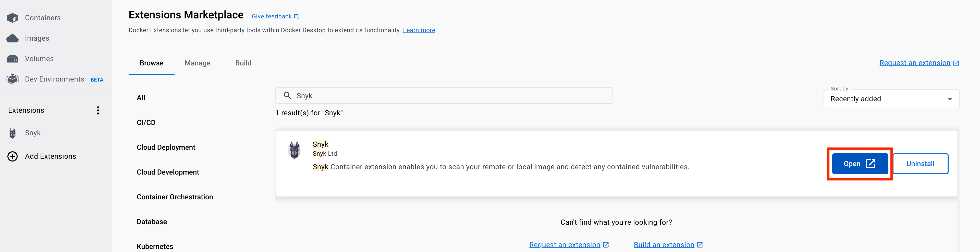Screen dimensions: 980x252
Task: Open Images in the sidebar
Action: coord(37,39)
